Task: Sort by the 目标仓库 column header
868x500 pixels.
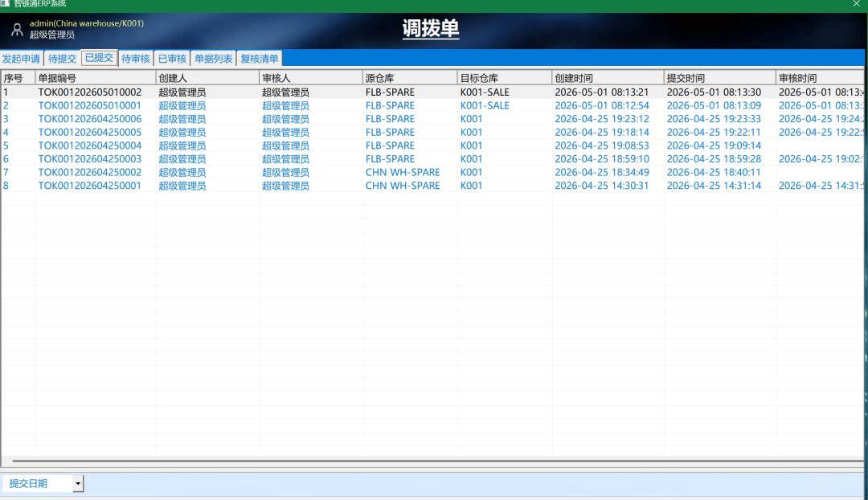Action: [x=504, y=78]
